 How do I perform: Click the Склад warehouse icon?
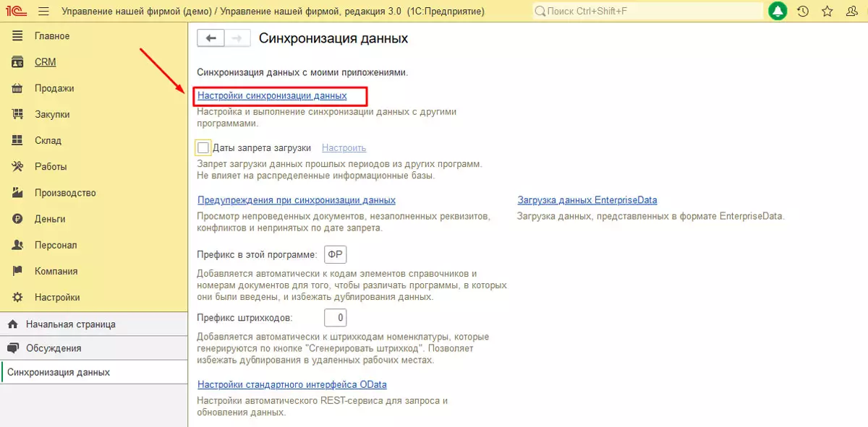[18, 140]
